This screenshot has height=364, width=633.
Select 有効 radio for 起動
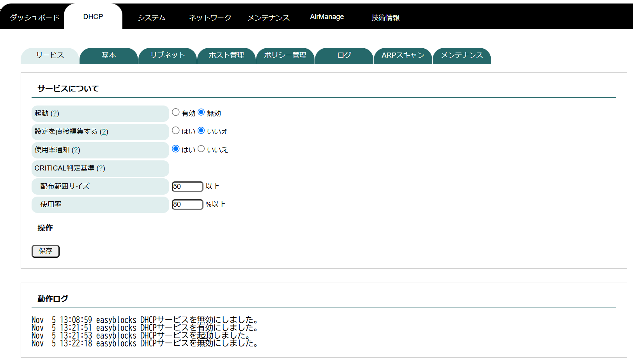[x=176, y=113]
